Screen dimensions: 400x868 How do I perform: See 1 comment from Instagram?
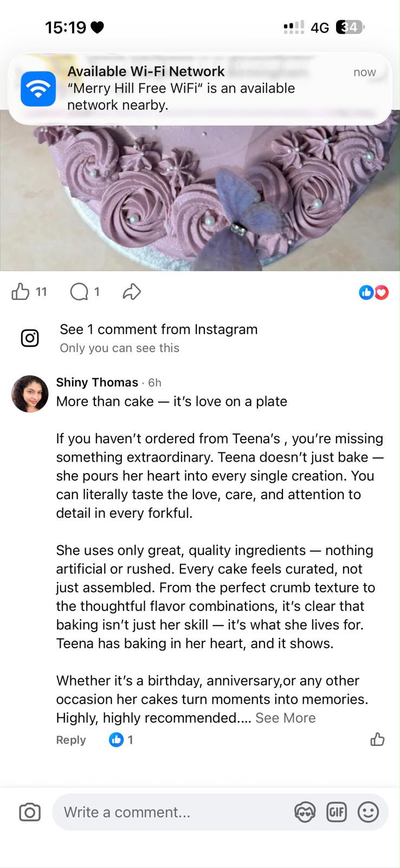tap(159, 329)
